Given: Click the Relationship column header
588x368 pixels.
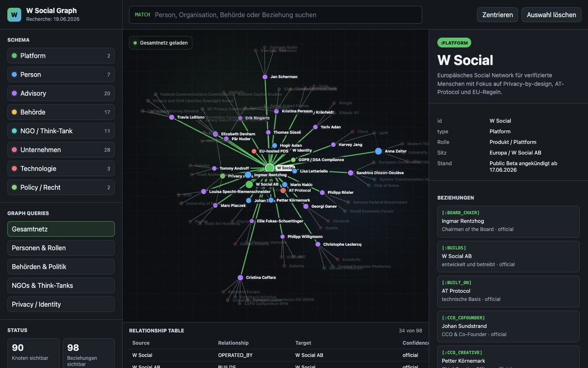Looking at the screenshot, I should (233, 343).
